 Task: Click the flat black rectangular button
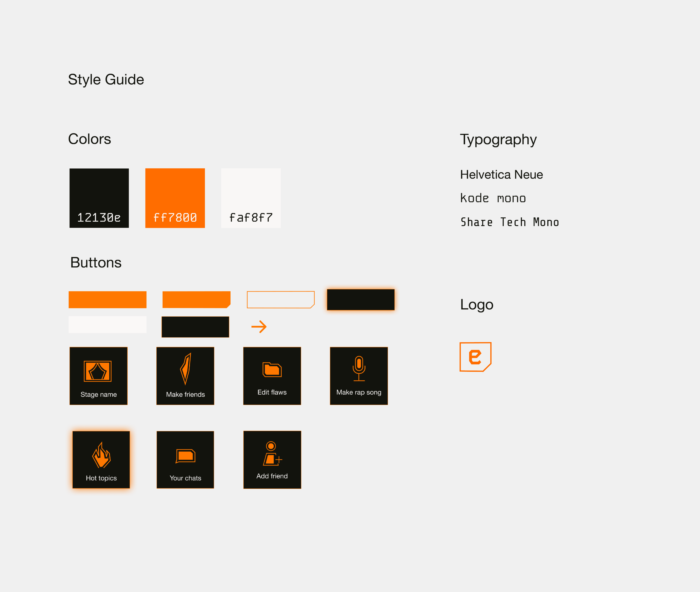tap(196, 327)
